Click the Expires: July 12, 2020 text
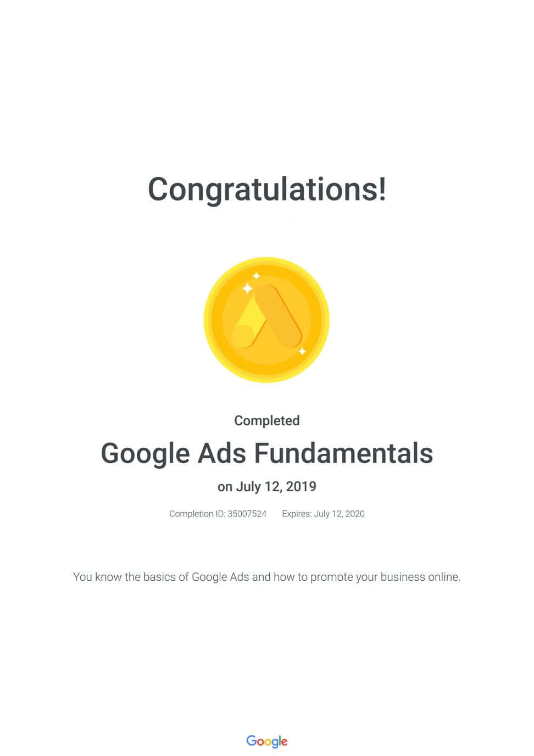 (323, 514)
